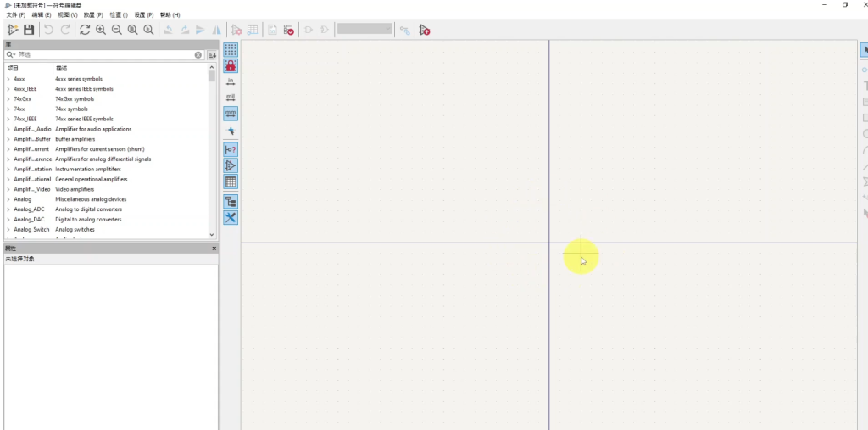Image resolution: width=868 pixels, height=430 pixels.
Task: Add symbol to schematic icon
Action: [x=425, y=30]
